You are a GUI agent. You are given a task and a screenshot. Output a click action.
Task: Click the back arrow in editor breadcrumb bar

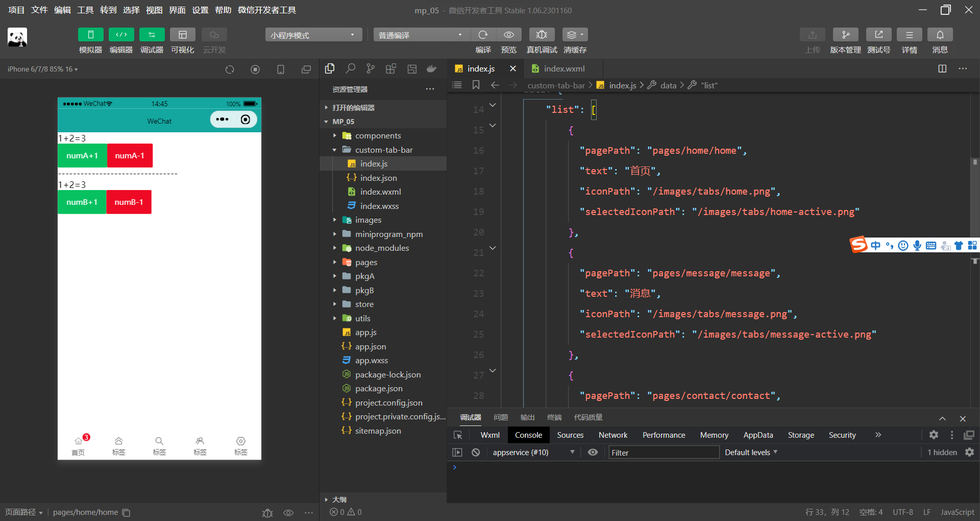495,85
